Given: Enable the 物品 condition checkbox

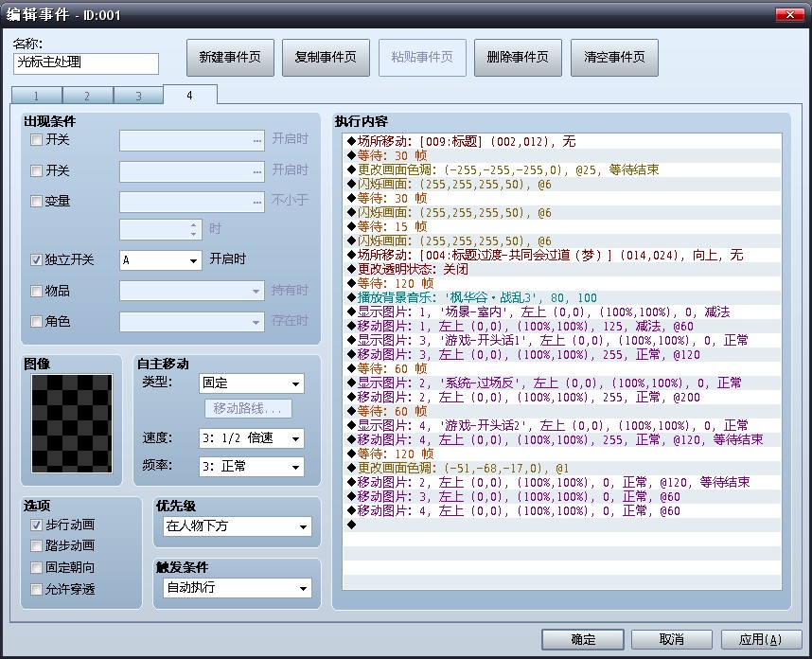Looking at the screenshot, I should pos(36,292).
